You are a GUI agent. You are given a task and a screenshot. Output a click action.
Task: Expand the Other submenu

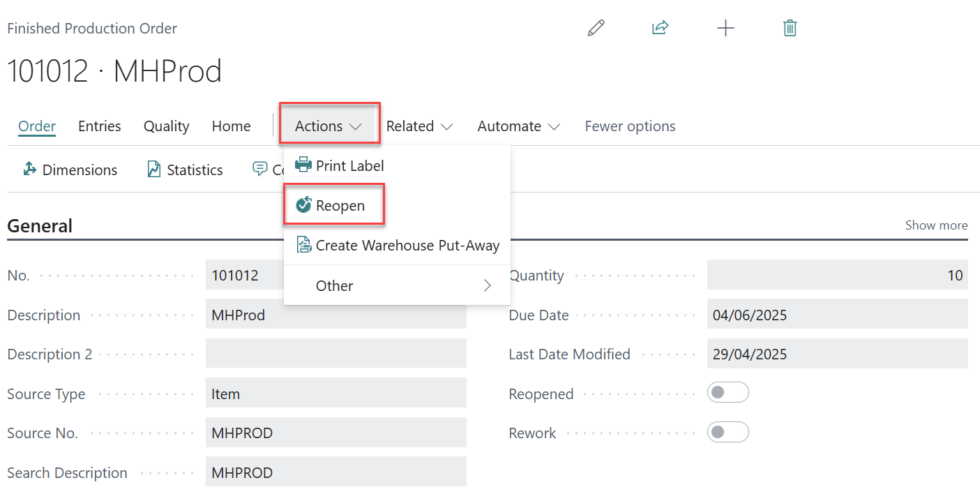click(x=396, y=285)
